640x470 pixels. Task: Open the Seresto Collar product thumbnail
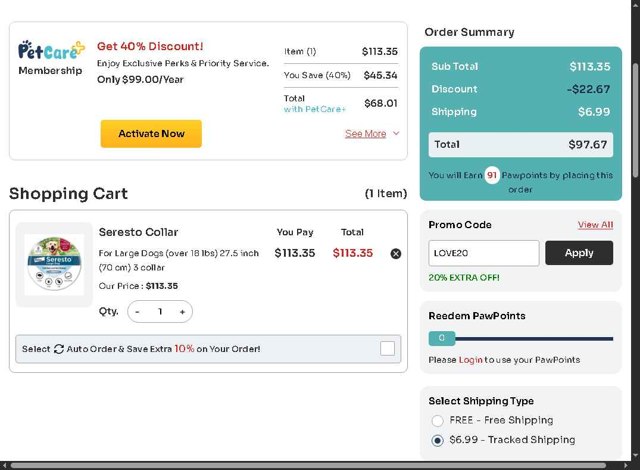[54, 264]
